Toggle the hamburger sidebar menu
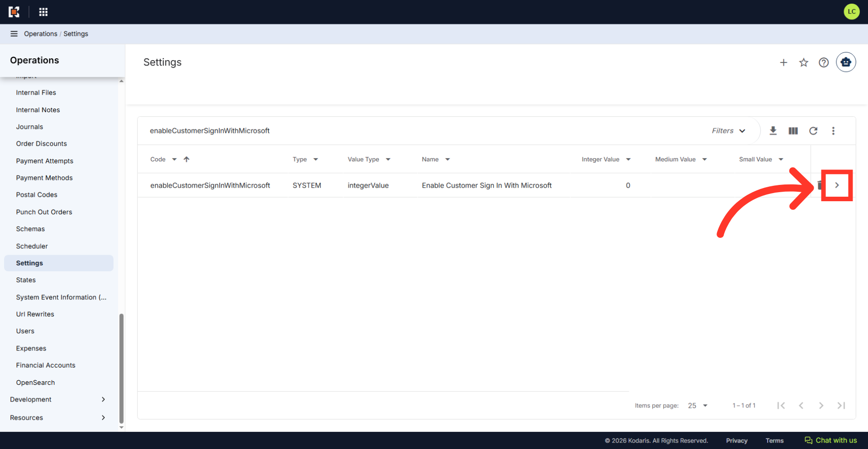 pyautogui.click(x=14, y=34)
